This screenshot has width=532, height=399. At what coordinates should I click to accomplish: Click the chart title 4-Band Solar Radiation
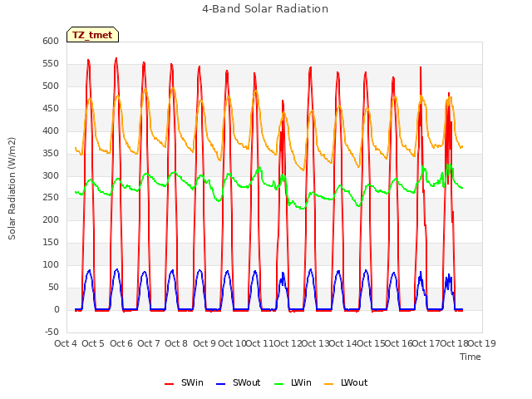[x=265, y=9]
